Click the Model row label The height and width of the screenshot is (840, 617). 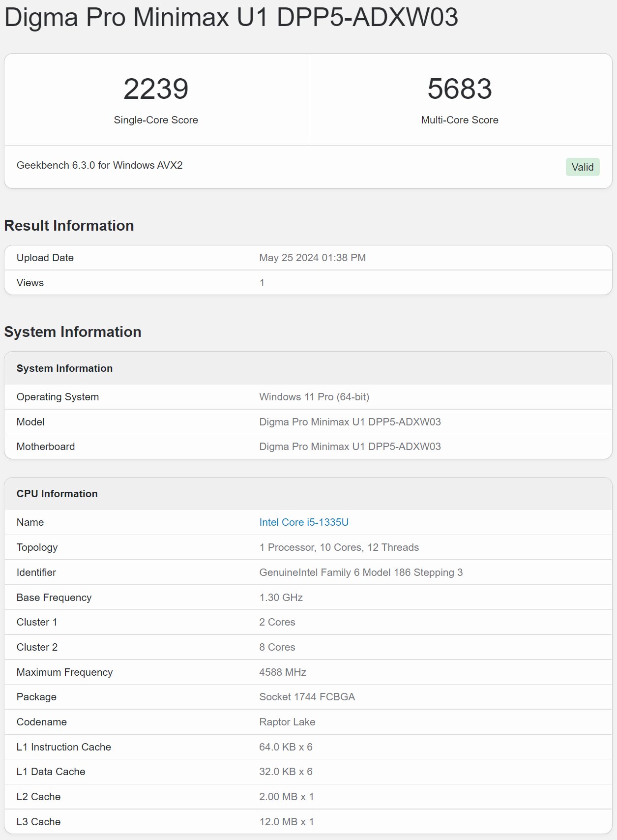click(30, 422)
